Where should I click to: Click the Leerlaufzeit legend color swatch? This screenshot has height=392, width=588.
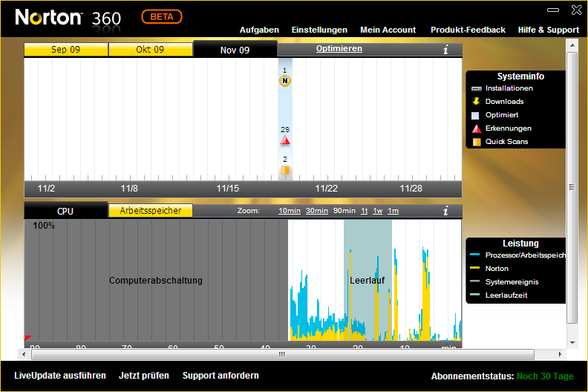pos(474,295)
